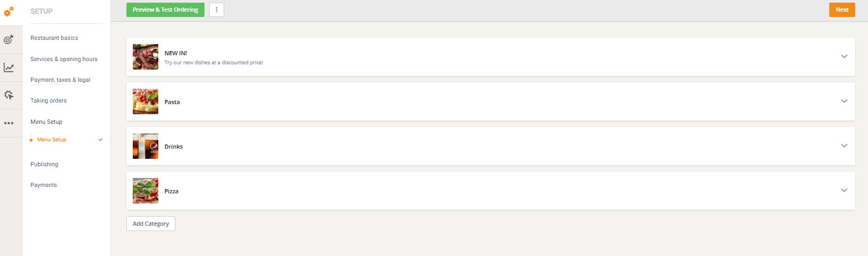The image size is (868, 256).
Task: Go to Restaurant basics section
Action: pyautogui.click(x=54, y=38)
